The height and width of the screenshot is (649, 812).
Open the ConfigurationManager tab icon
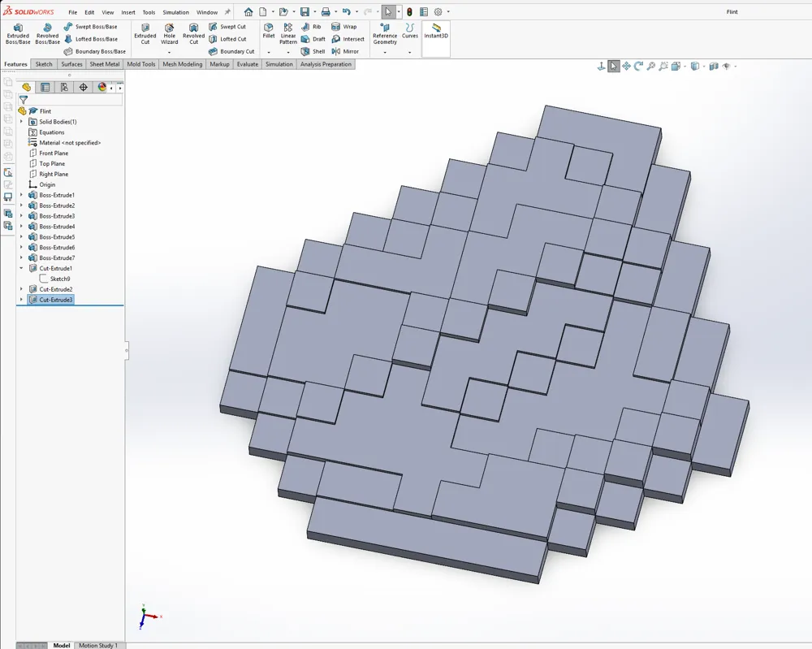point(64,88)
